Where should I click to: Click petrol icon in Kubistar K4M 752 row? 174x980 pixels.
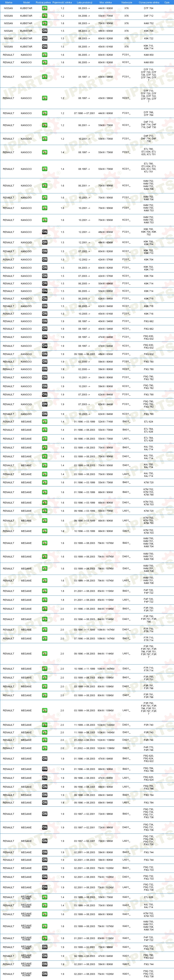coord(45,23)
